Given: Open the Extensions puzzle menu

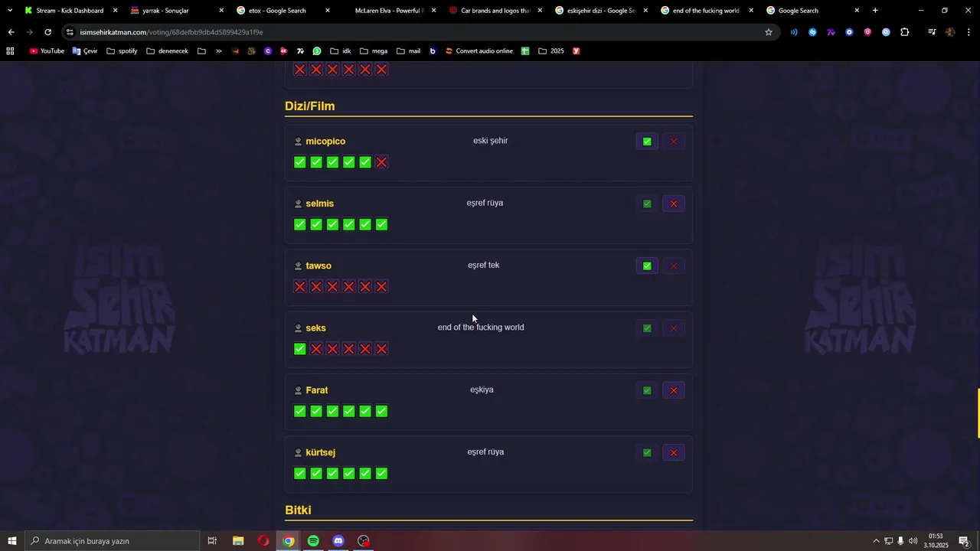Looking at the screenshot, I should point(905,32).
